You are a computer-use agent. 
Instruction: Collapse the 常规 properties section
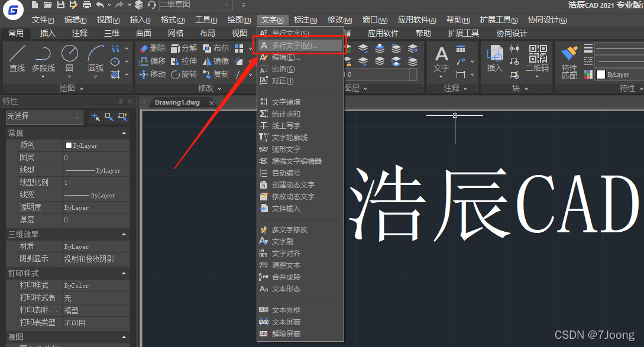pos(124,133)
